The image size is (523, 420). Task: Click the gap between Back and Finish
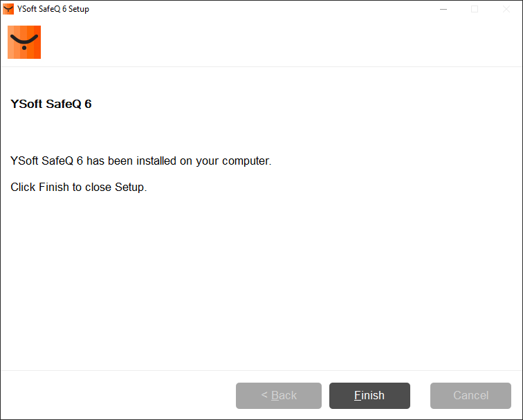click(x=325, y=396)
